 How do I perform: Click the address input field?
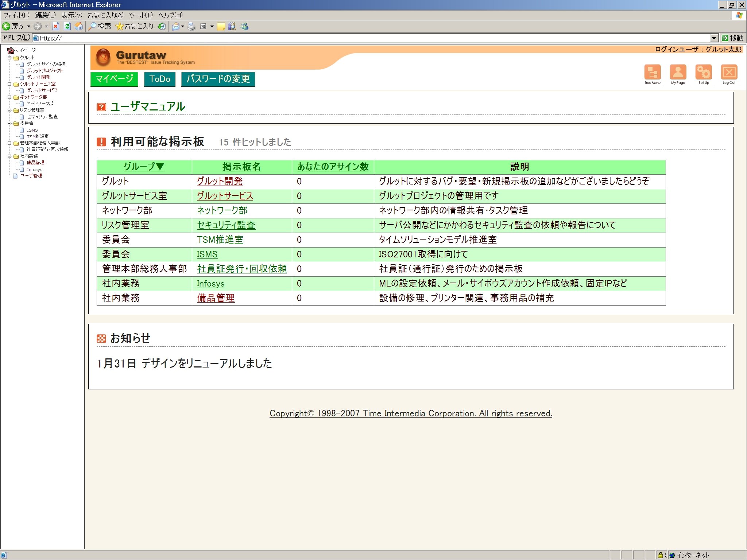point(365,38)
